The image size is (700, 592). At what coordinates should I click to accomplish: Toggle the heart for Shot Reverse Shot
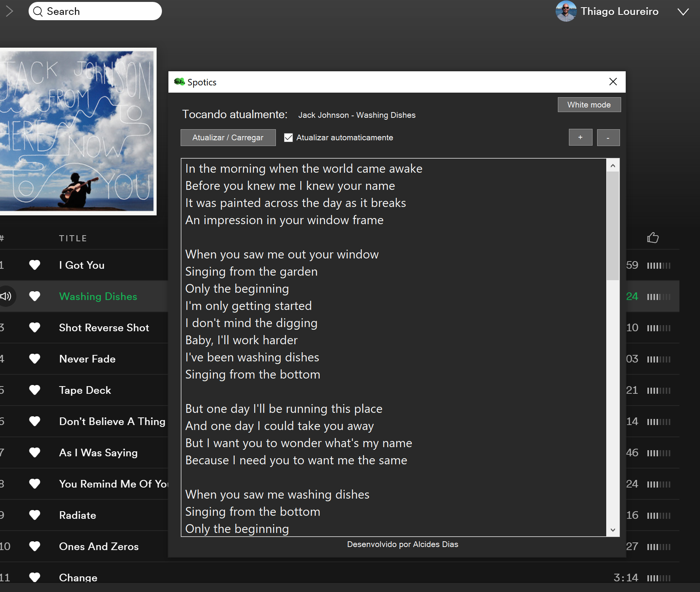point(35,327)
